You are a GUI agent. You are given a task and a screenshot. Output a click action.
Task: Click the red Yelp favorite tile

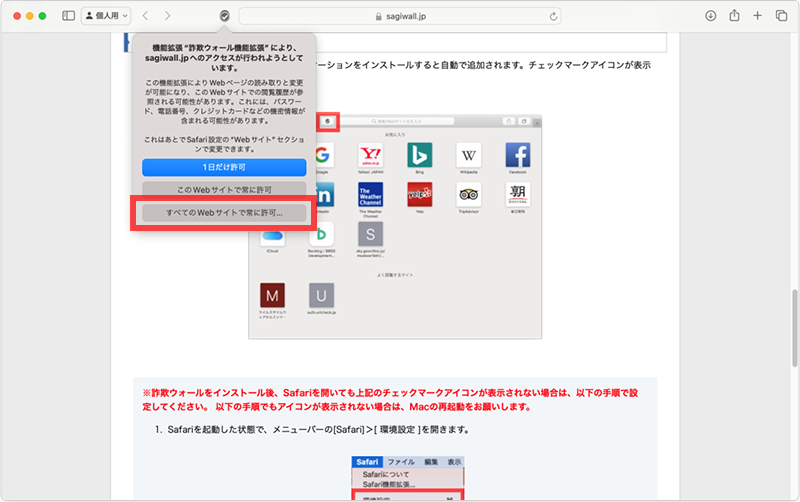tap(419, 194)
